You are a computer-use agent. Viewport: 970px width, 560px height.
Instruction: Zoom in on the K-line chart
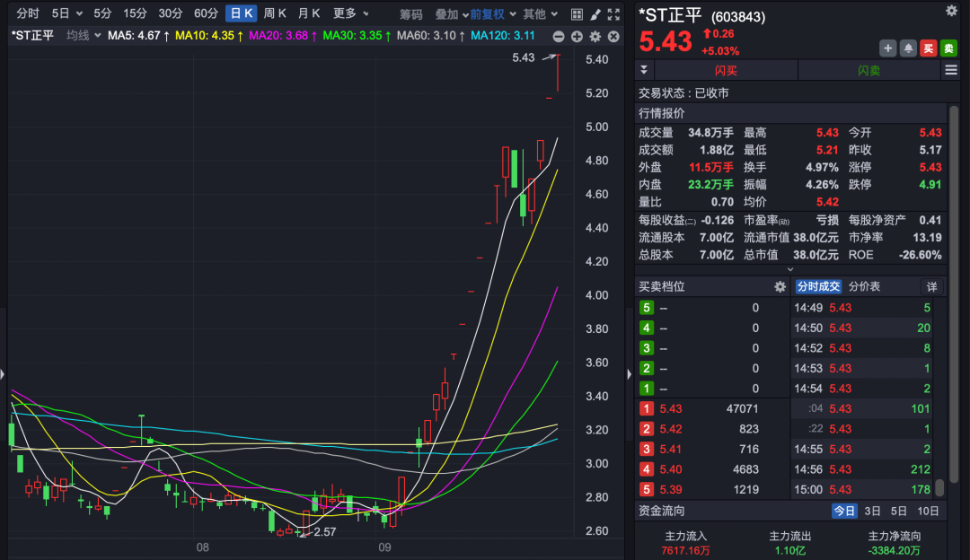point(578,37)
